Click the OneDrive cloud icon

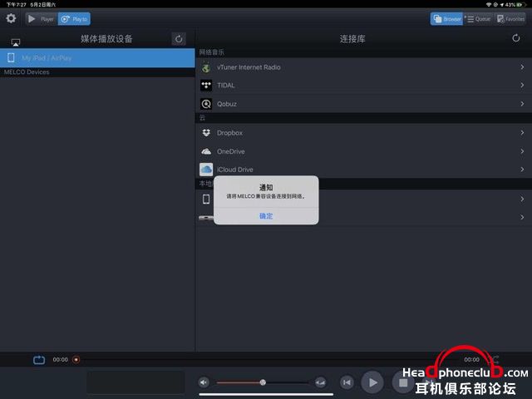[x=206, y=151]
